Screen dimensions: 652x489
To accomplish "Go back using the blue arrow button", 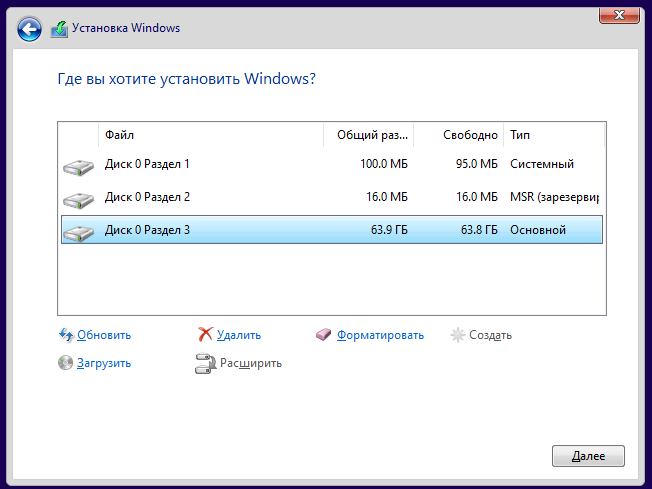I will pyautogui.click(x=29, y=29).
